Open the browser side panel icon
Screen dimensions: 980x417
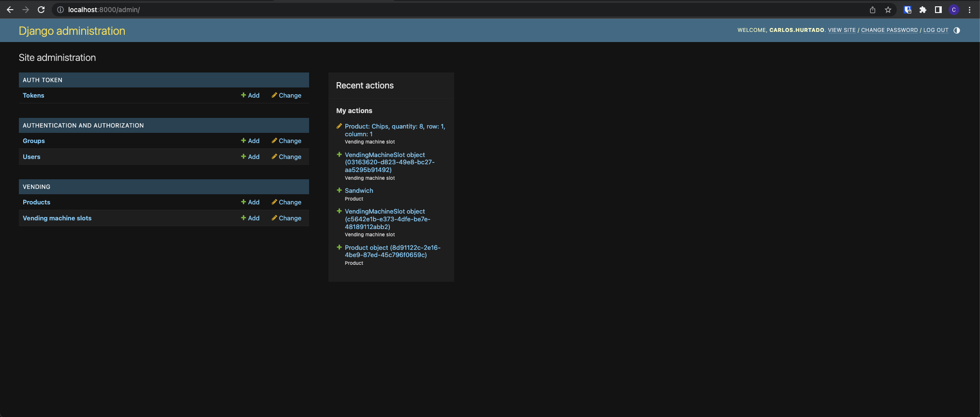(x=938, y=10)
